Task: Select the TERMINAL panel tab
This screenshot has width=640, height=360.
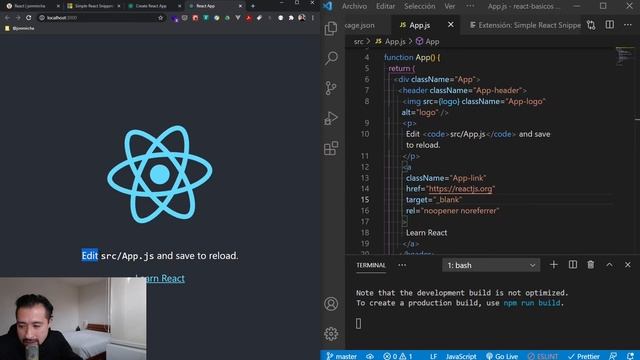Action: tap(371, 265)
